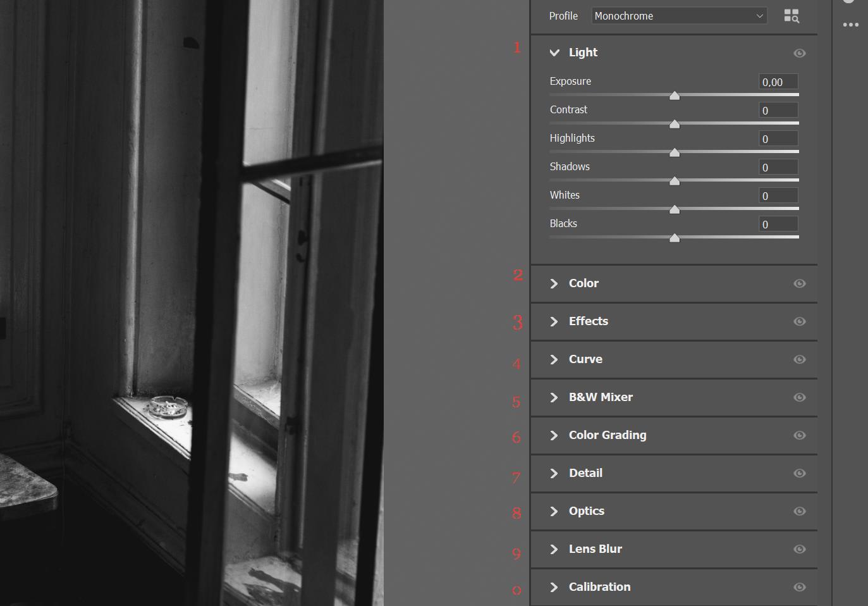Viewport: 868px width, 606px height.
Task: Toggle the Detail panel eye icon
Action: (x=799, y=473)
